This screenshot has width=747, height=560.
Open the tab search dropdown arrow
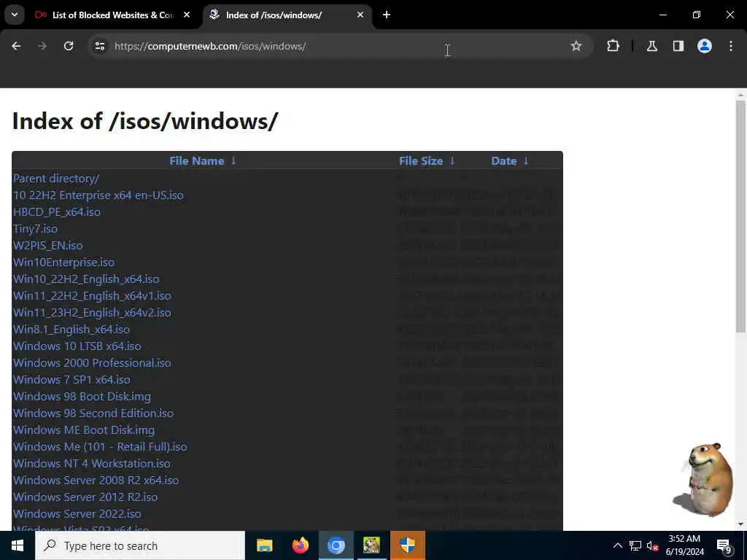click(15, 15)
